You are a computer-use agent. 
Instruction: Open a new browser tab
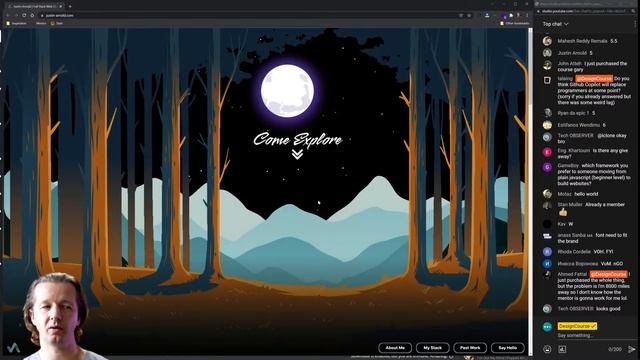click(x=70, y=6)
